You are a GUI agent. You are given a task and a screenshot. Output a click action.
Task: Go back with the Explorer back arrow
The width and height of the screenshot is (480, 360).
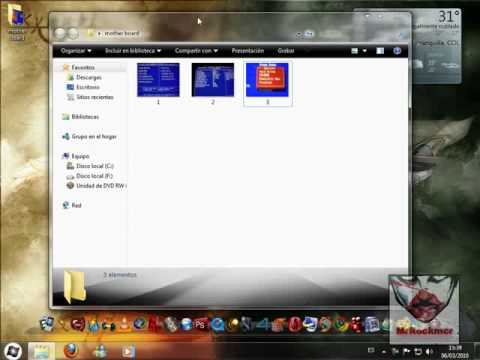point(60,33)
